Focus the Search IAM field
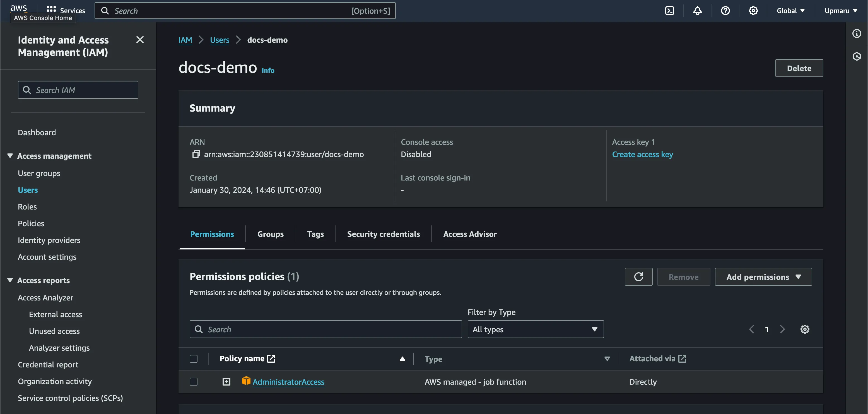The image size is (868, 414). (78, 90)
